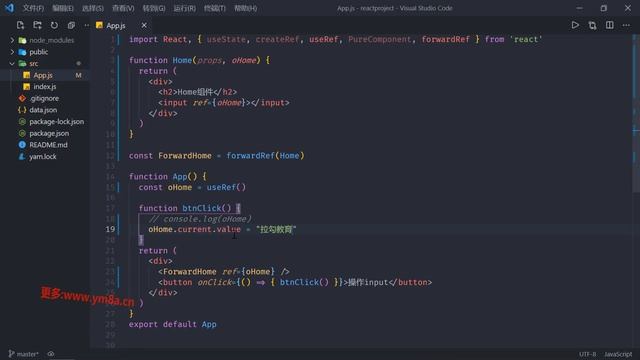640x360 pixels.
Task: Open the .gitignore file
Action: (44, 98)
